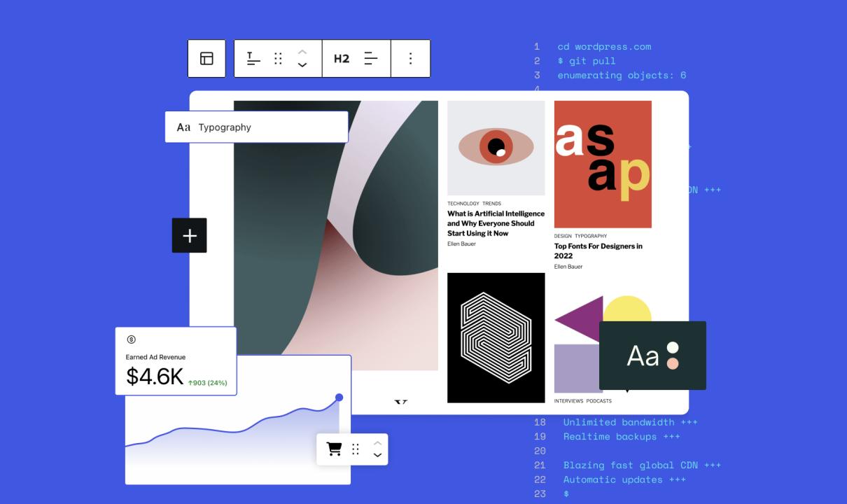The width and height of the screenshot is (847, 504).
Task: Open the Artificial Intelligence article title
Action: (x=496, y=223)
